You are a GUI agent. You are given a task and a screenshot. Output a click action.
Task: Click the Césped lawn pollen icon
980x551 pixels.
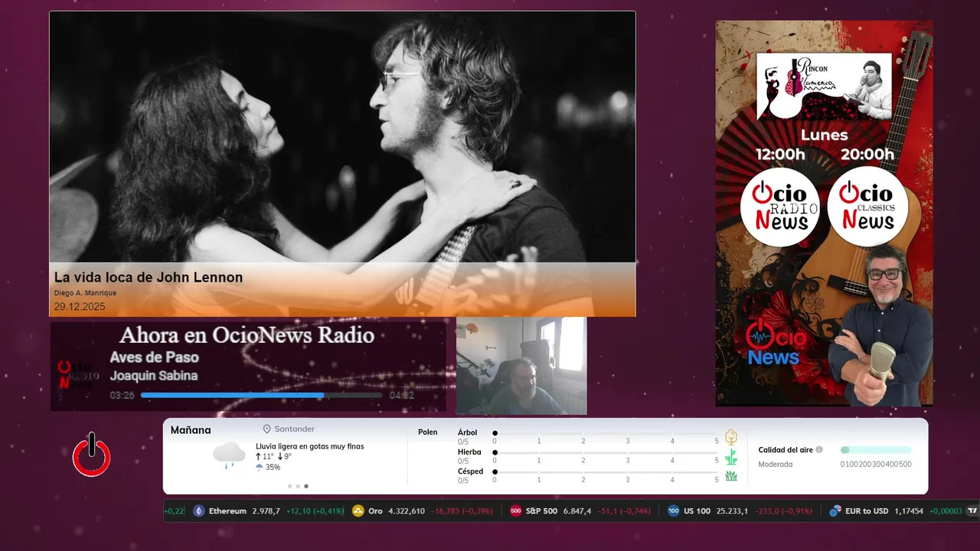tap(731, 476)
